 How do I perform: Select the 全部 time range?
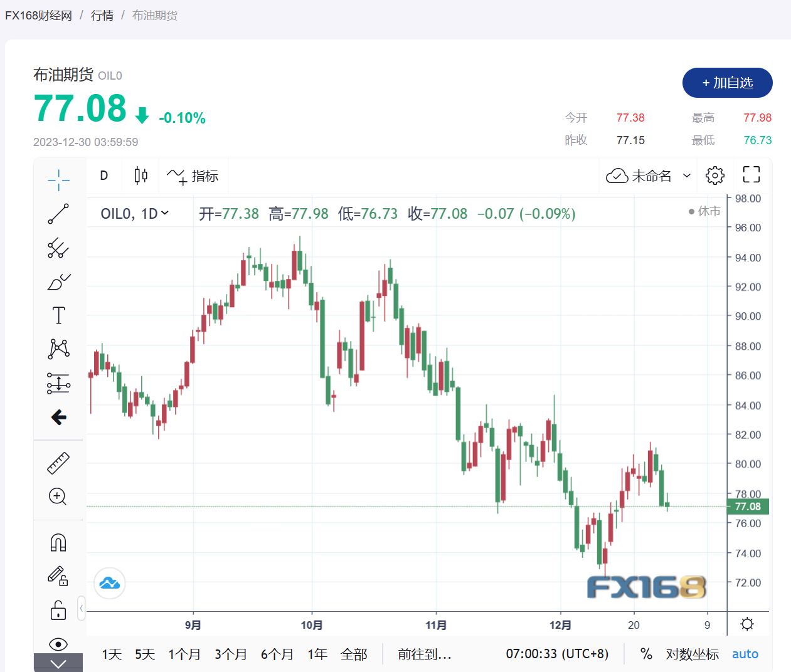click(x=354, y=654)
